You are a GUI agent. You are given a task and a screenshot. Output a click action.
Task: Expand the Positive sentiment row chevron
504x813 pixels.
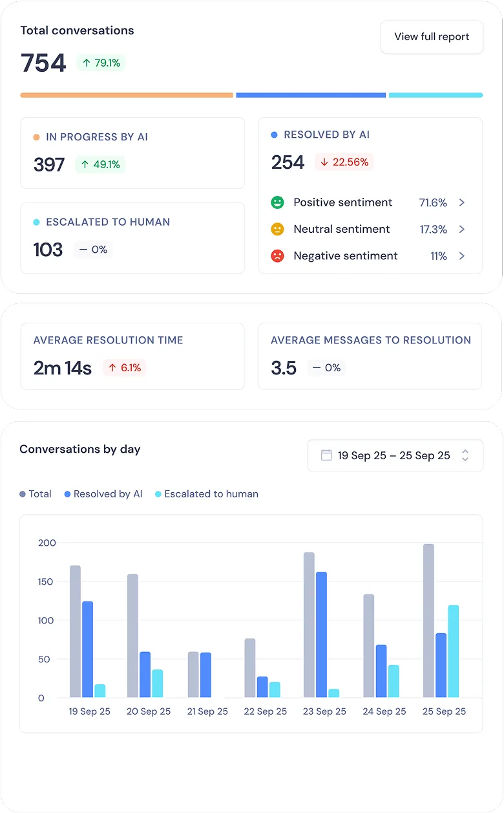point(461,202)
